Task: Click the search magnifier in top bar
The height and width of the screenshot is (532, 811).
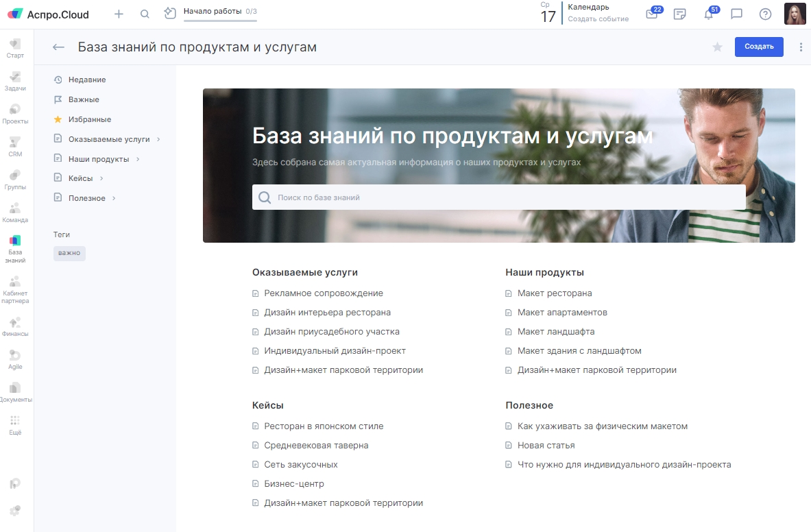Action: pyautogui.click(x=145, y=14)
